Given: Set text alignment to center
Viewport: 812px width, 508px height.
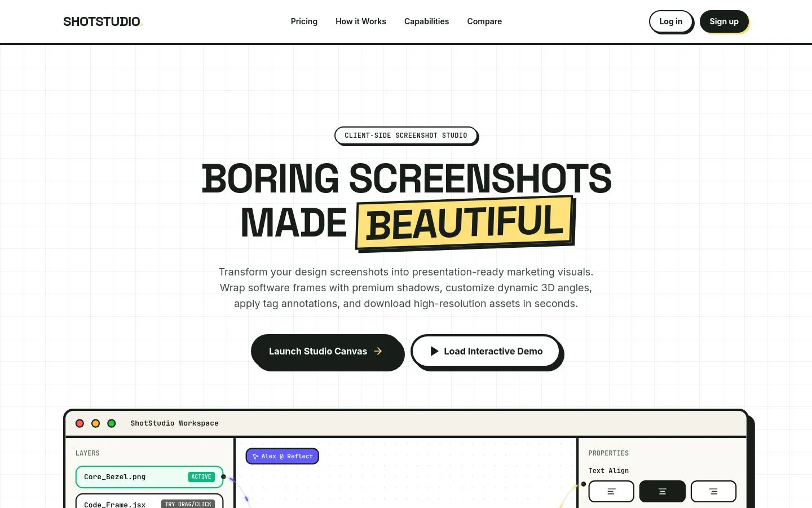Looking at the screenshot, I should (663, 492).
